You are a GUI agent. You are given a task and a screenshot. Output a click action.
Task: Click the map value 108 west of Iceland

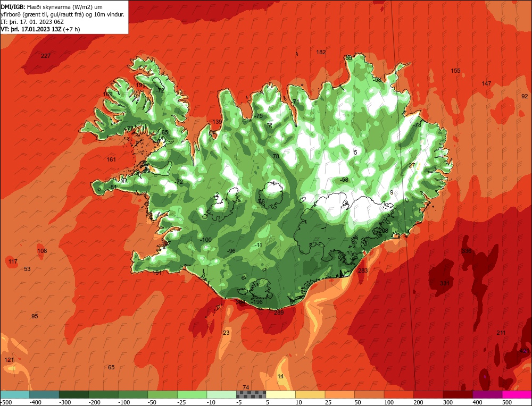[x=42, y=251]
